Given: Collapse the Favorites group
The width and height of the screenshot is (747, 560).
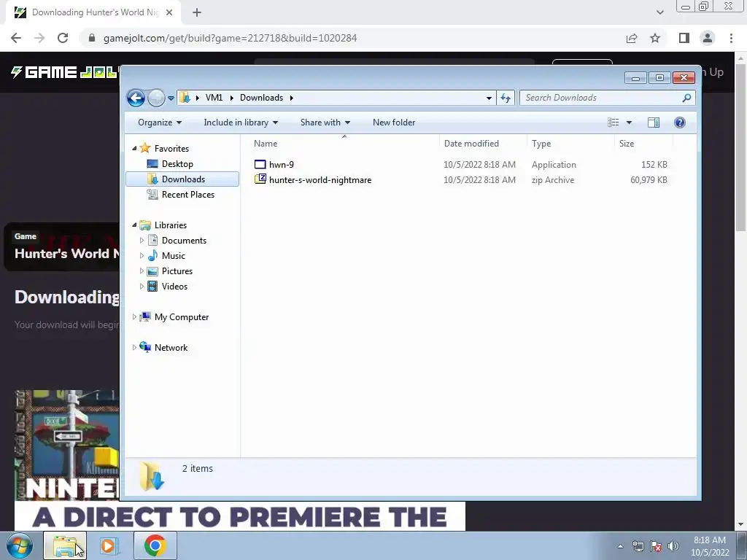Looking at the screenshot, I should (134, 149).
